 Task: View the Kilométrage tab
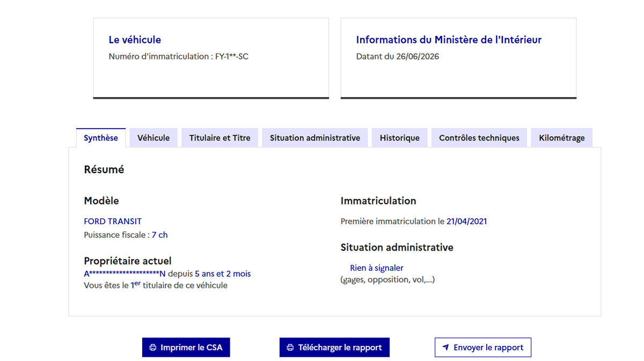[562, 138]
